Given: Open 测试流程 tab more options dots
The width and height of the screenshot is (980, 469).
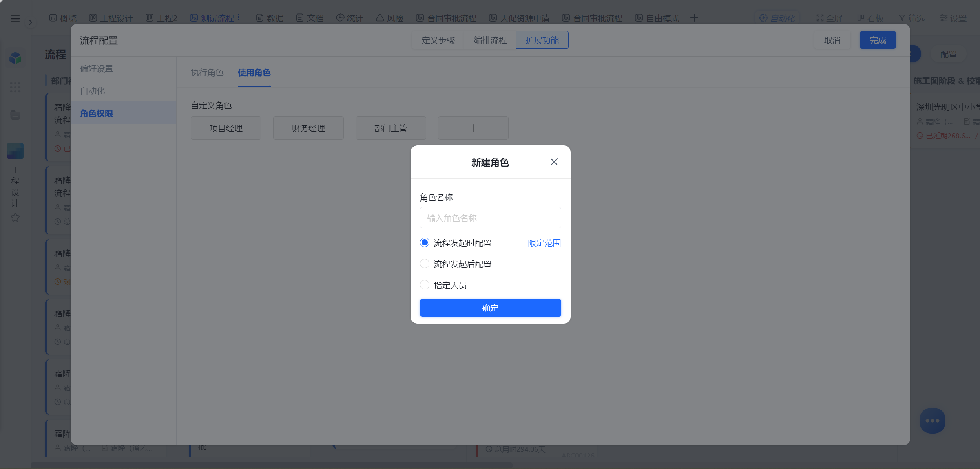Looking at the screenshot, I should click(x=238, y=18).
